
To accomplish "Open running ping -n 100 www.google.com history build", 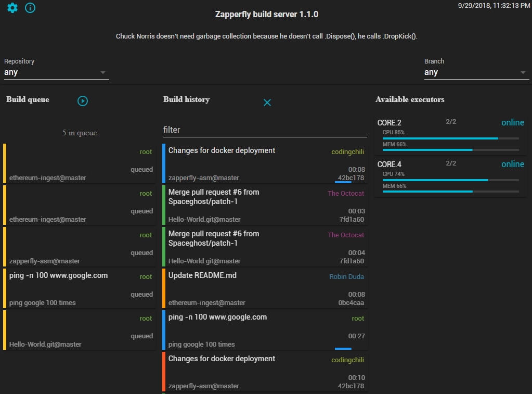I will point(265,330).
